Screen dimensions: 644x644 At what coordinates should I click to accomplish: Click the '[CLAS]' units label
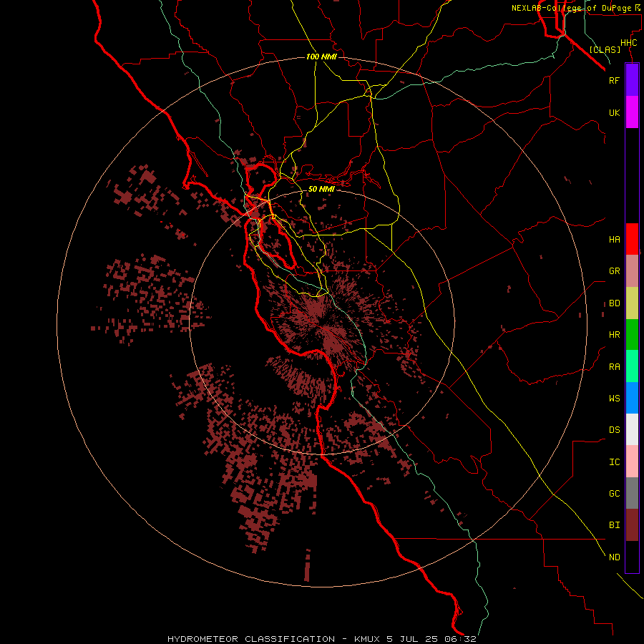click(605, 49)
